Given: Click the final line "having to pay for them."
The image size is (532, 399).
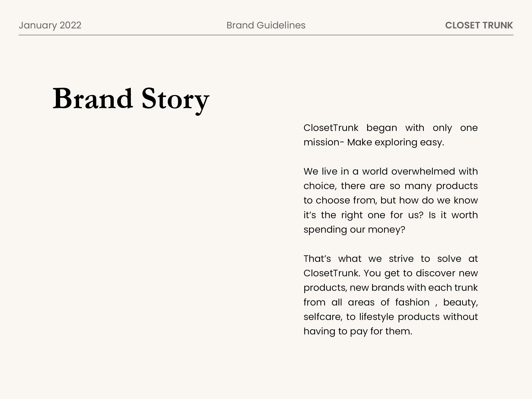Looking at the screenshot, I should (x=358, y=331).
